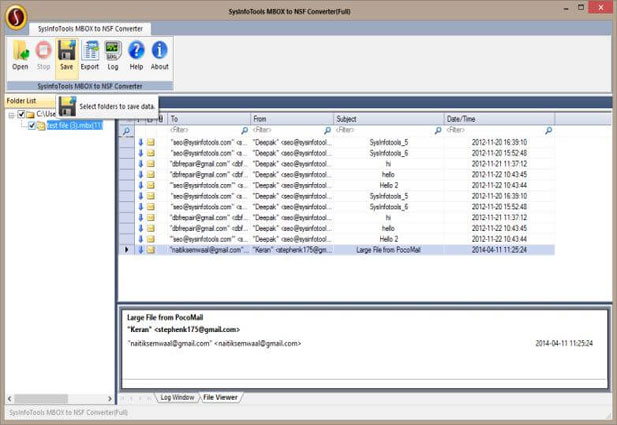
Task: Click the row pointer arrow of the selected email
Action: [126, 249]
